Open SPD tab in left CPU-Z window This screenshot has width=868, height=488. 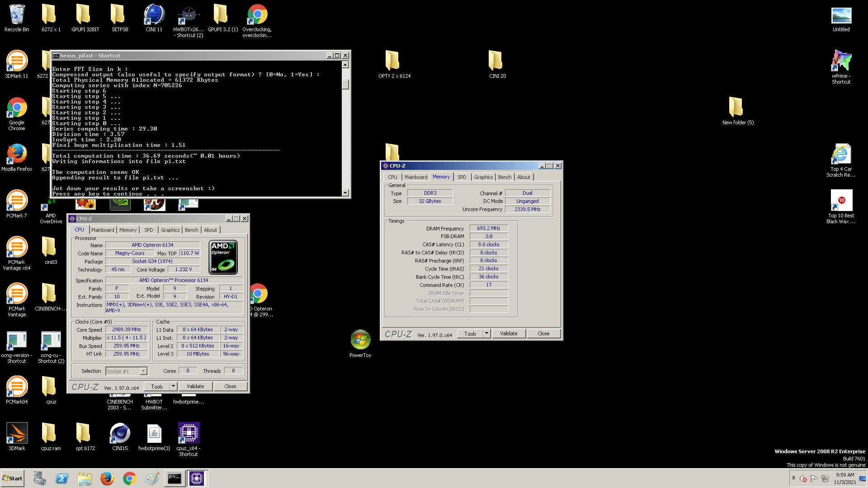click(149, 230)
